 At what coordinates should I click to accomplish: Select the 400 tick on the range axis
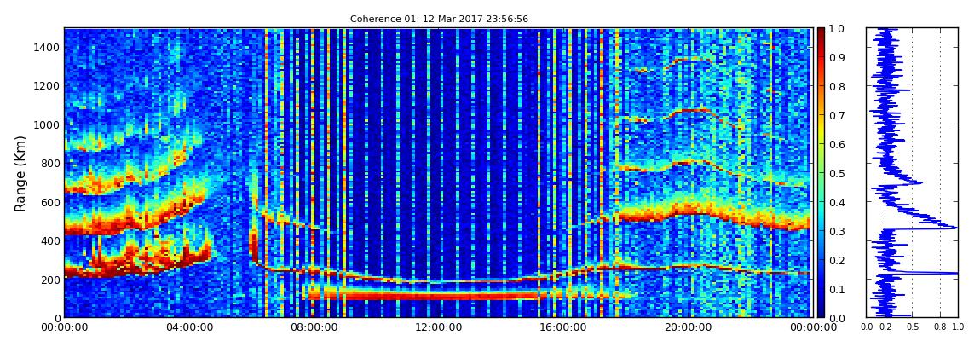click(x=49, y=240)
